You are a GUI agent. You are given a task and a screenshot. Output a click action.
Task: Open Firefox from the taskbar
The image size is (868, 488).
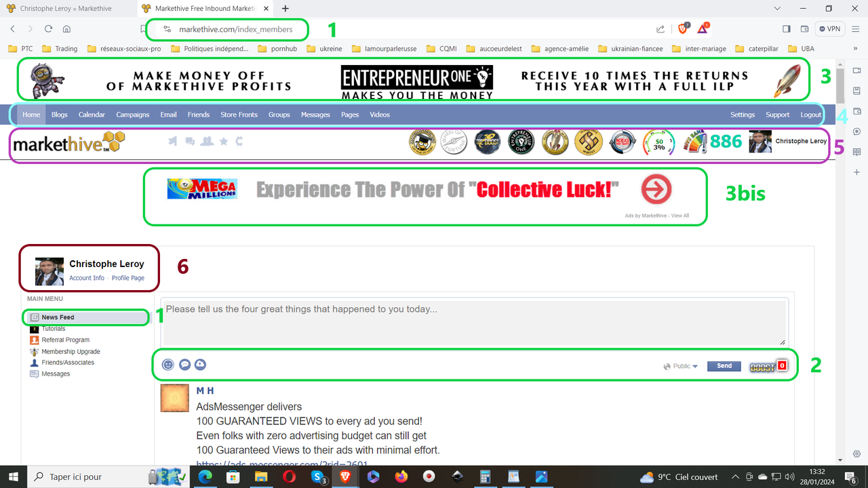pos(401,476)
